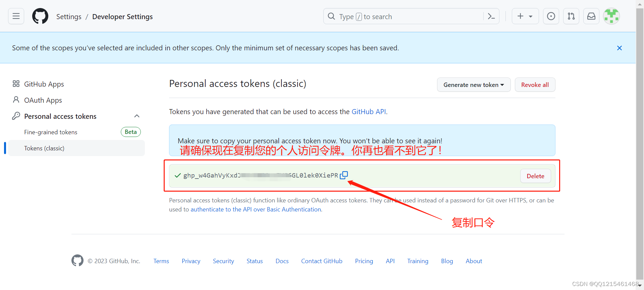Click the GitHub Apps grid icon
Image resolution: width=644 pixels, height=290 pixels.
[x=16, y=84]
